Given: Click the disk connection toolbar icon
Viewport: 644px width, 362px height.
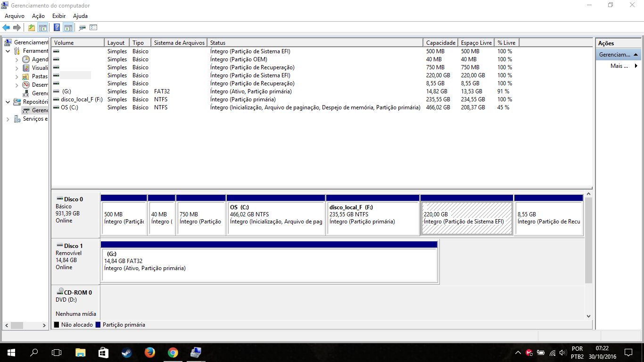Looking at the screenshot, I should 82,27.
